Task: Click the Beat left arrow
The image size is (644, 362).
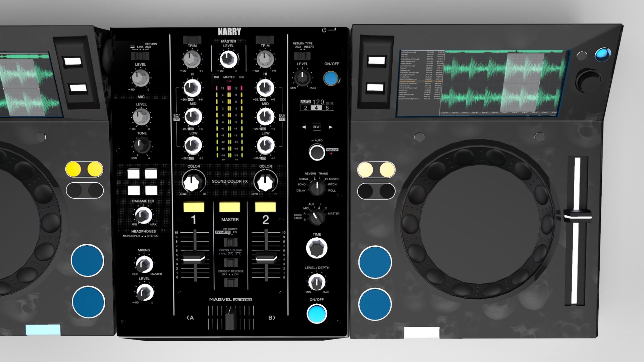Action: click(x=304, y=127)
